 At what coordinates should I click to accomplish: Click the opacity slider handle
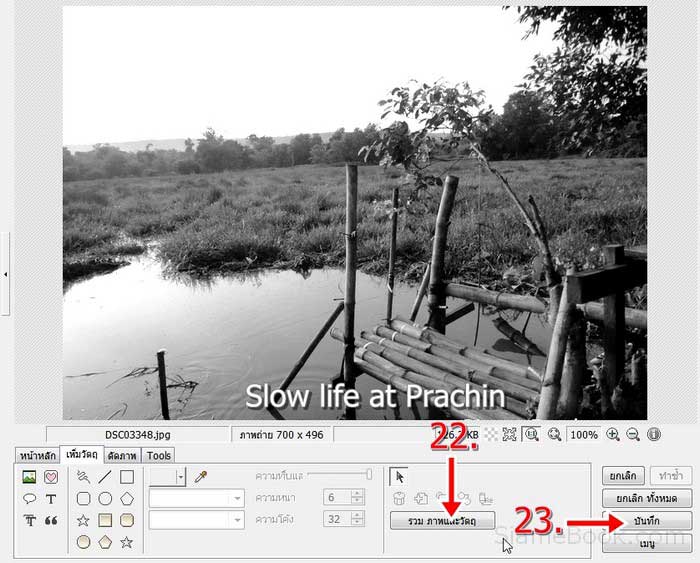point(369,475)
